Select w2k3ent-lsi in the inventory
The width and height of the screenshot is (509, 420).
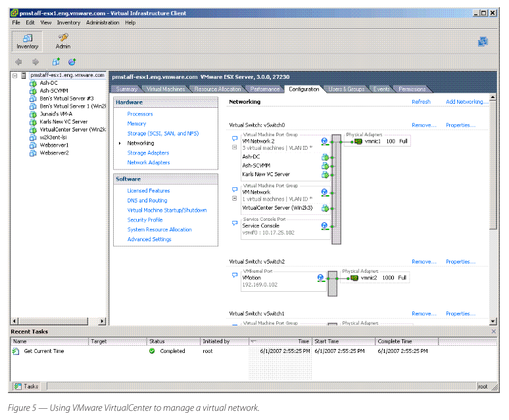[x=53, y=137]
